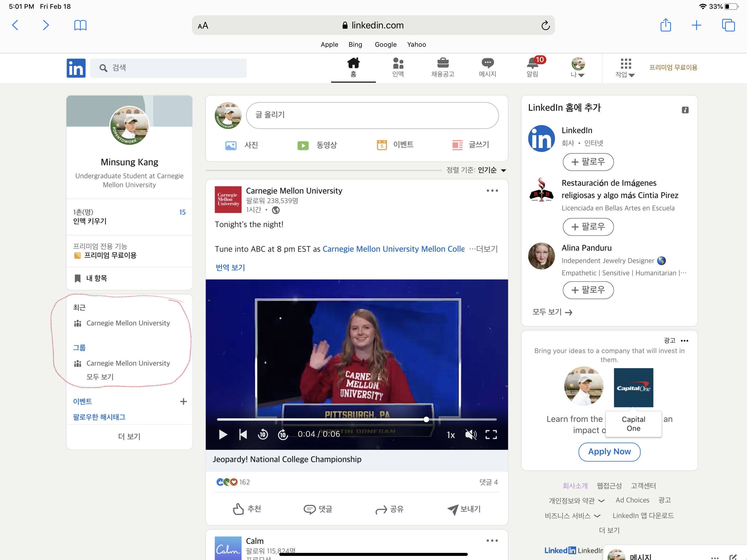Screen dimensions: 747x560
Task: Open the 채용공고 jobs tab
Action: coord(443,68)
